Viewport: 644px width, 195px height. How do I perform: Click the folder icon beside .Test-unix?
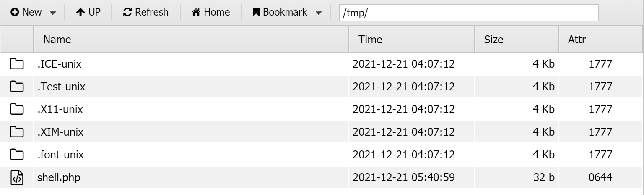[17, 87]
